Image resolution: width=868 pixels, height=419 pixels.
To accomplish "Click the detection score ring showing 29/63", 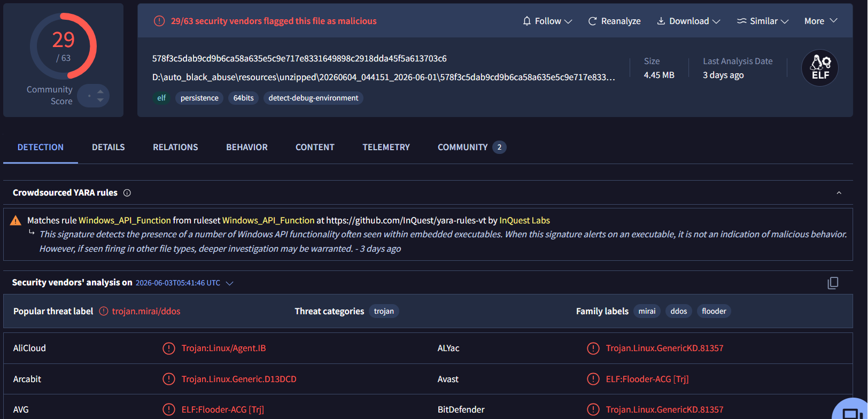I will 63,46.
